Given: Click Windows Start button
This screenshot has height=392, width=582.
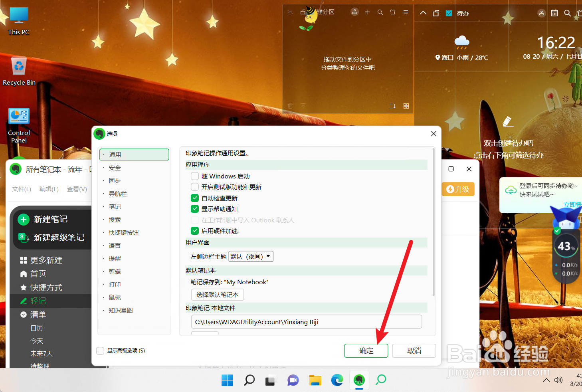Looking at the screenshot, I should pos(227,380).
